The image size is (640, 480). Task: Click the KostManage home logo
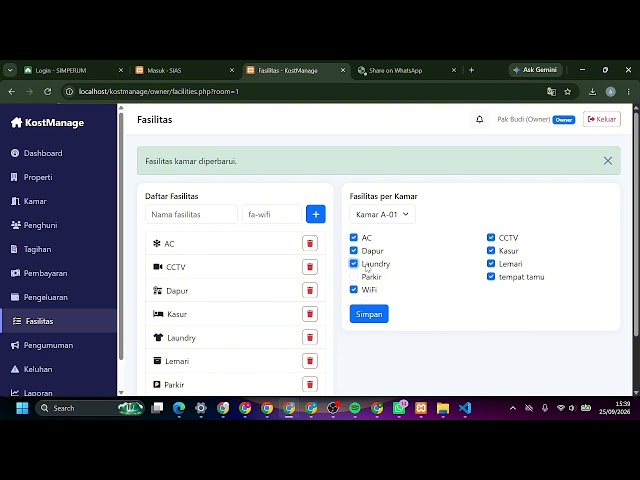coord(47,122)
